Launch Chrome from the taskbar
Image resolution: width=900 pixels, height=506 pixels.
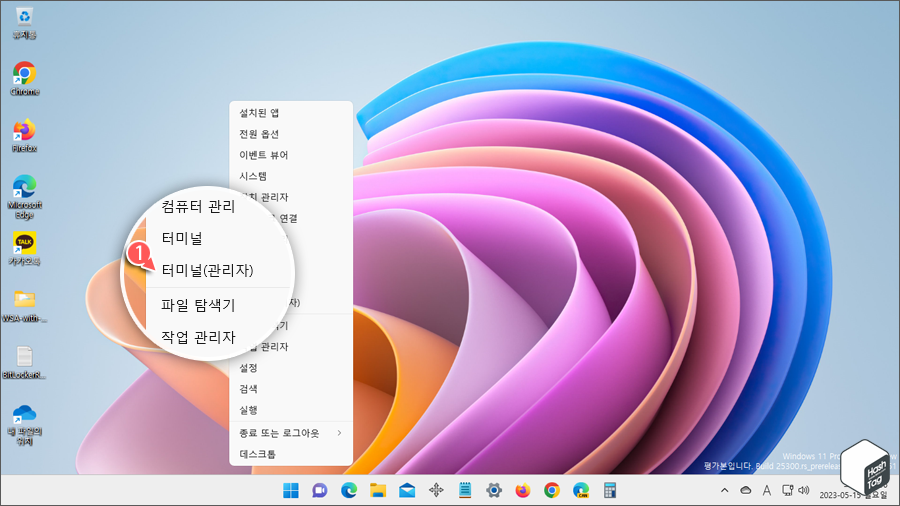click(x=552, y=491)
